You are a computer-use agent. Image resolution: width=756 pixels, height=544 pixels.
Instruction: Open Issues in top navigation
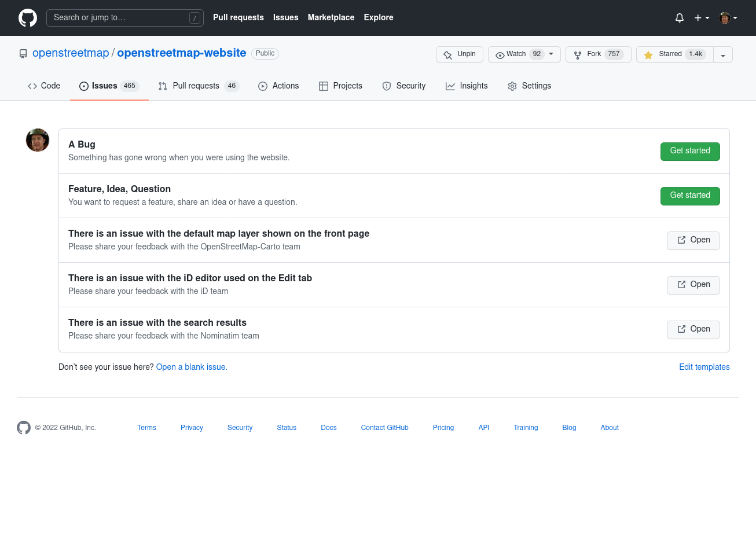pyautogui.click(x=286, y=17)
